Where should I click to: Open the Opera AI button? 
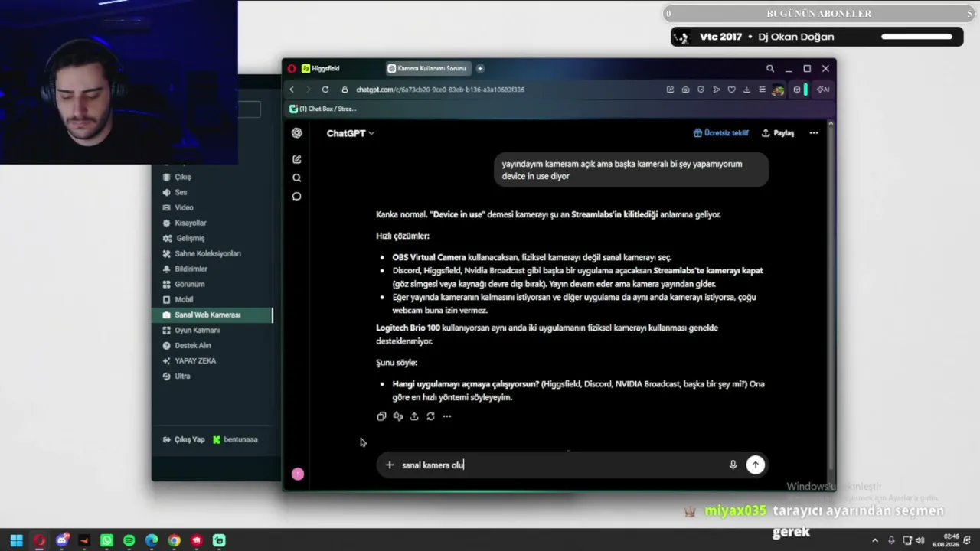click(x=823, y=90)
